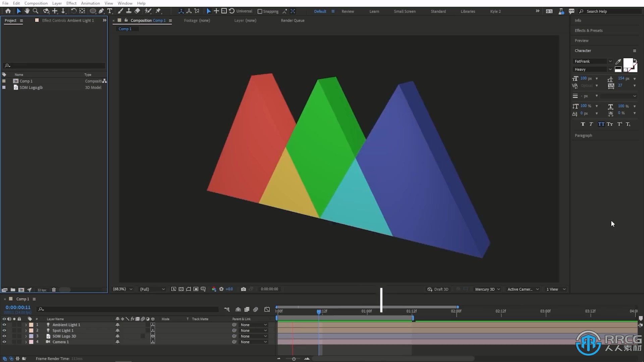
Task: Click the Render Queue tab
Action: tap(293, 20)
